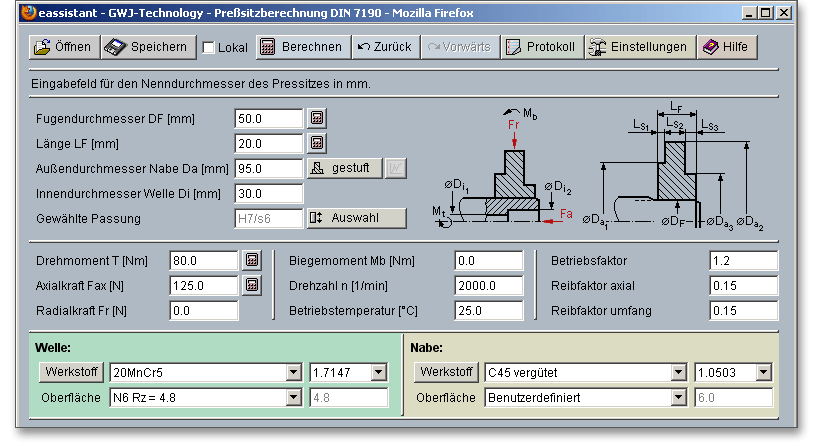Open the Hilfe help book
The width and height of the screenshot is (813, 443).
pyautogui.click(x=727, y=47)
